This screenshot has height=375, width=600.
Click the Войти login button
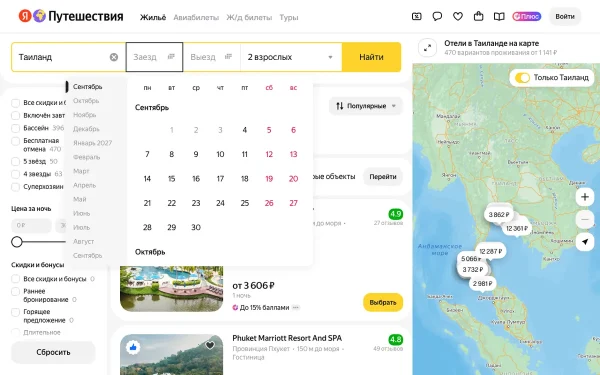[565, 16]
